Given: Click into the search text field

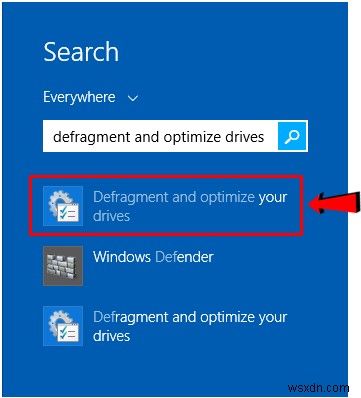Looking at the screenshot, I should click(x=160, y=136).
